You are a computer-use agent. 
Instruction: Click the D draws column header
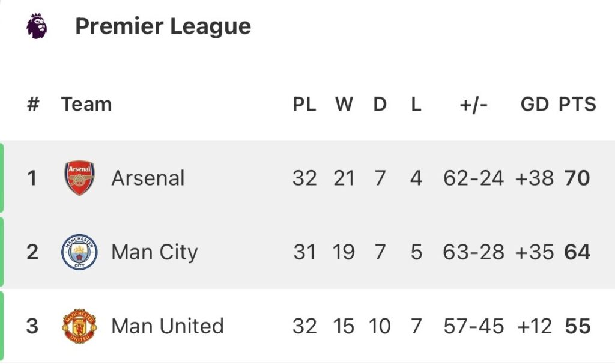(380, 105)
